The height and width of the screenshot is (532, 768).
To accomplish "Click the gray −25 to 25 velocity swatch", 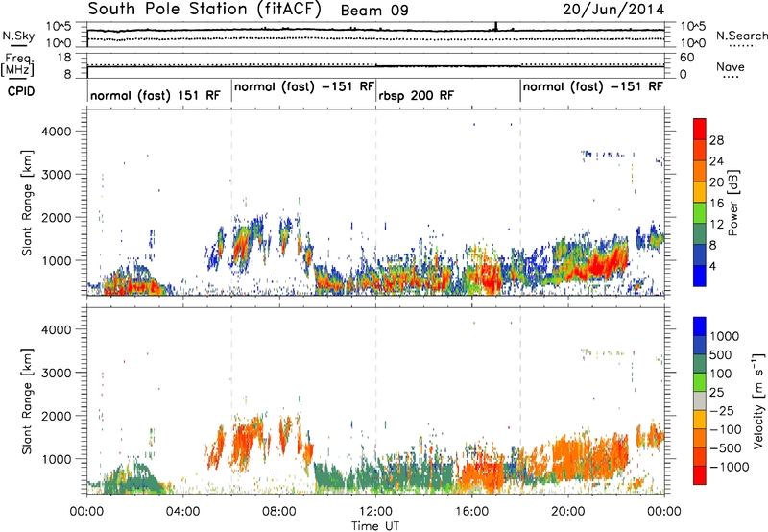I will [700, 401].
